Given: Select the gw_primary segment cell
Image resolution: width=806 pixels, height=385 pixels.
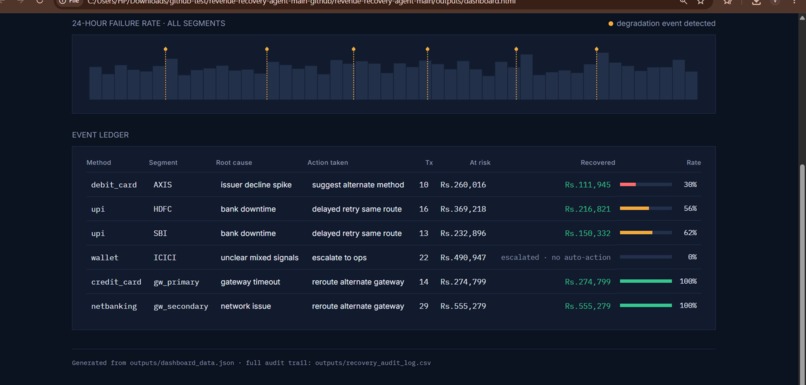Looking at the screenshot, I should tap(176, 282).
